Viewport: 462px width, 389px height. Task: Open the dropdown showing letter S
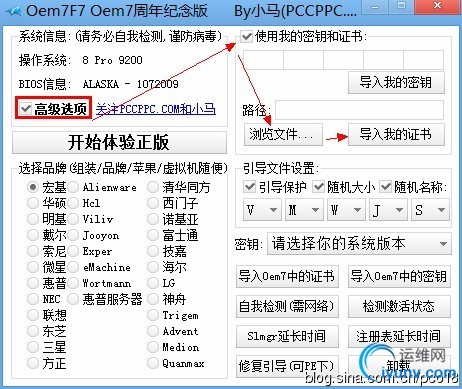430,210
